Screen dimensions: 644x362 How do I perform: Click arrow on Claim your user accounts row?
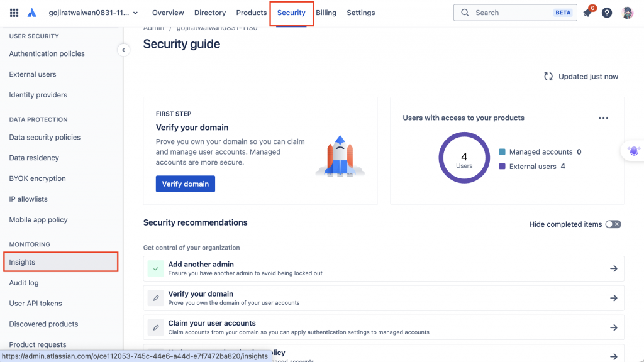(x=614, y=327)
